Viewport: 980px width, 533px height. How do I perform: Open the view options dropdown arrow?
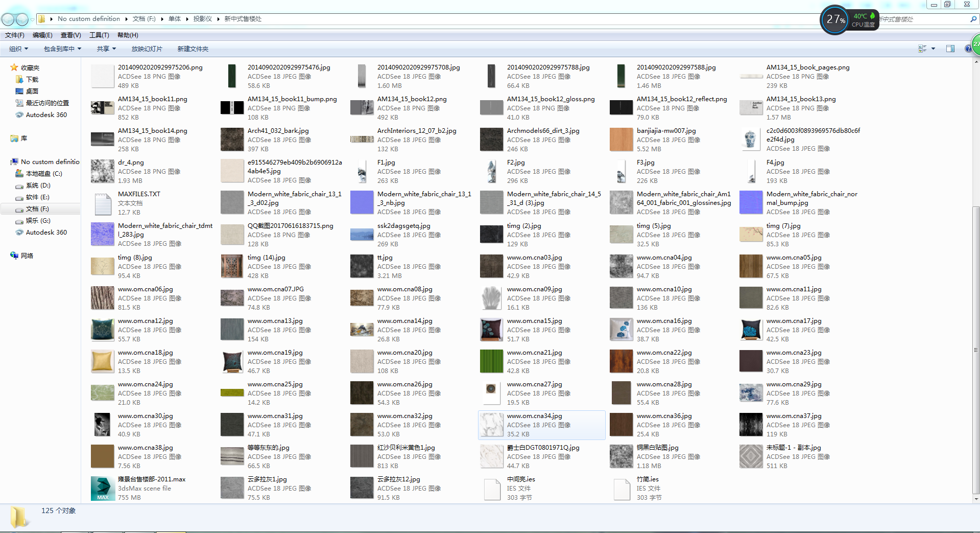coord(933,49)
